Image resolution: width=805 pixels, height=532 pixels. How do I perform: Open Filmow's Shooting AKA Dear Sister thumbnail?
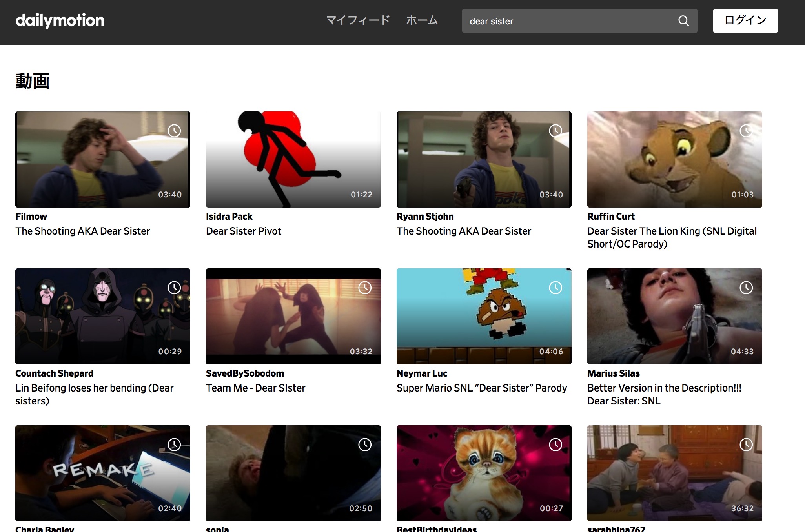103,159
